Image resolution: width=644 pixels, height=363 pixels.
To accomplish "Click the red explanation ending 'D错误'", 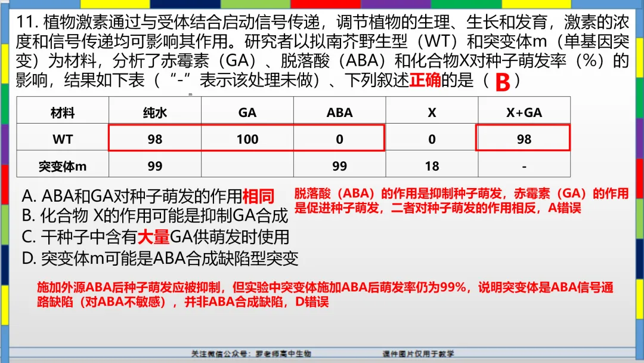I will 325,295.
